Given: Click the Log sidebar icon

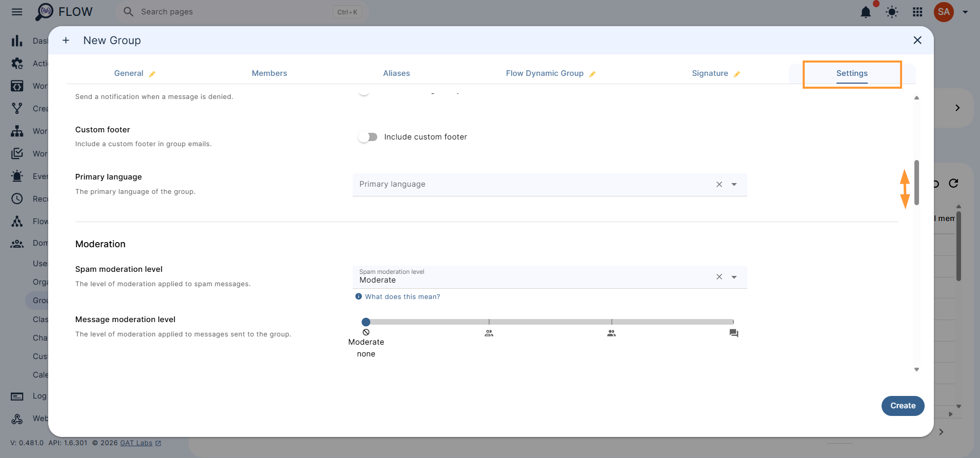Looking at the screenshot, I should (x=17, y=396).
